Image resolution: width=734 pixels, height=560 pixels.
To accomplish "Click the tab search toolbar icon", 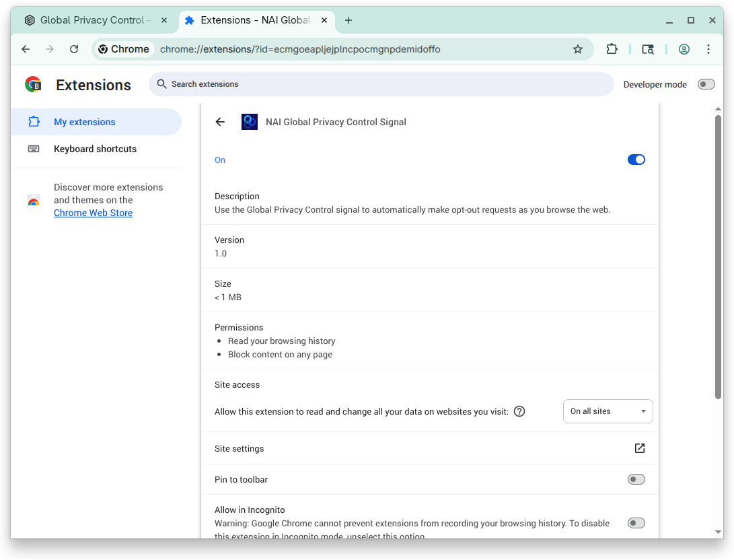I will (x=648, y=49).
